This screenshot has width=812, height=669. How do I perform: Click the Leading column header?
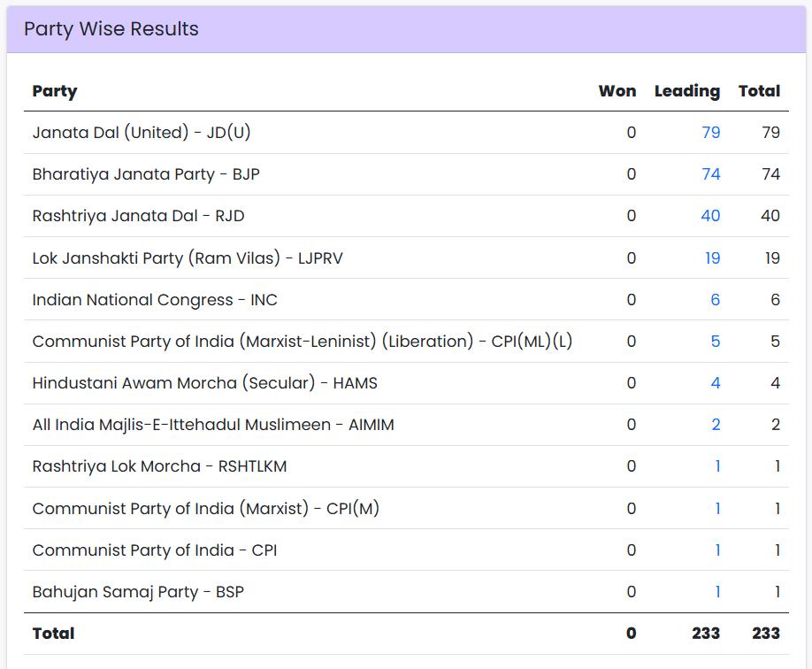coord(686,91)
